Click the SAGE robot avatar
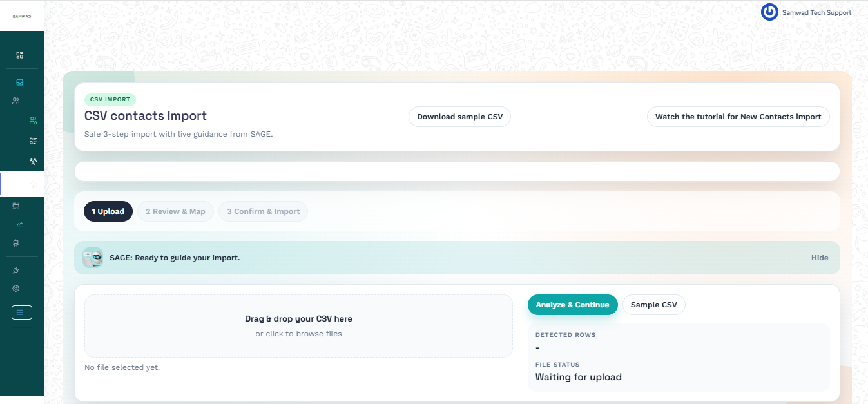 (x=93, y=258)
